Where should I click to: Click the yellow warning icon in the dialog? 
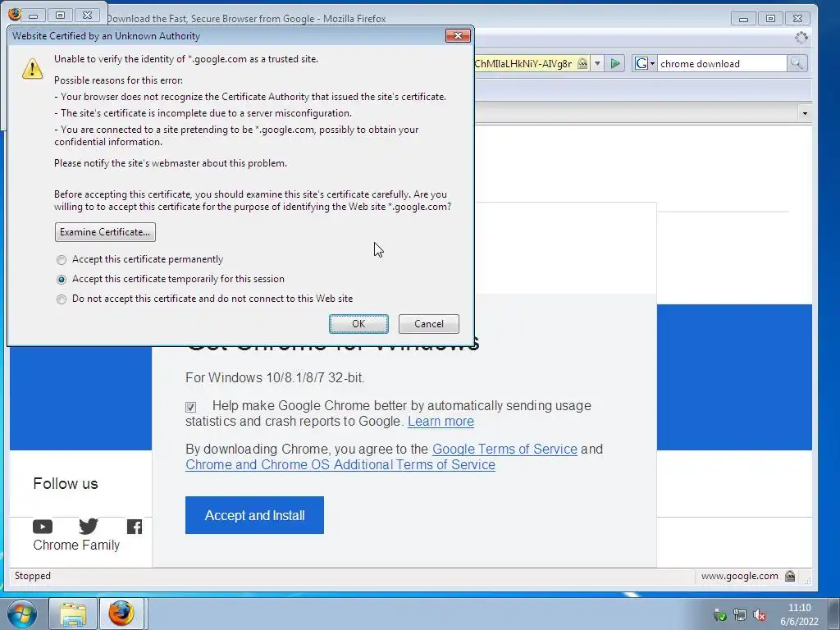point(33,69)
